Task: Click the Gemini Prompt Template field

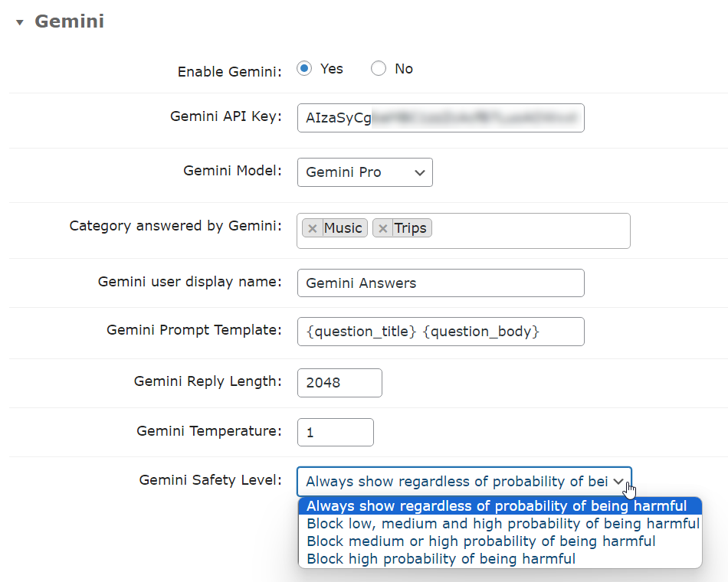Action: click(441, 332)
